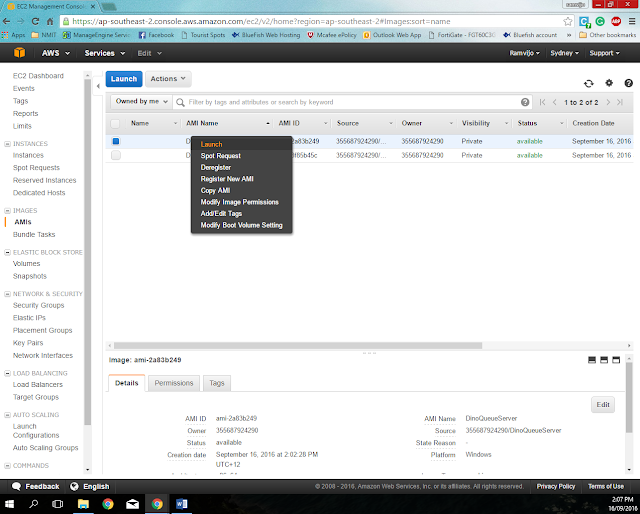Screen dimensions: 640x514
Task: Change language via English footer button
Action: (90, 486)
